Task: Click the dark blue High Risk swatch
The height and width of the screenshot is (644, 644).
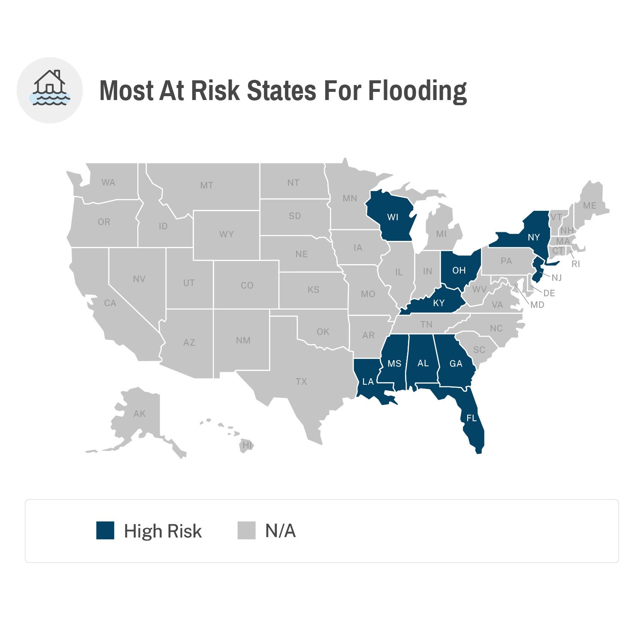Action: tap(105, 530)
